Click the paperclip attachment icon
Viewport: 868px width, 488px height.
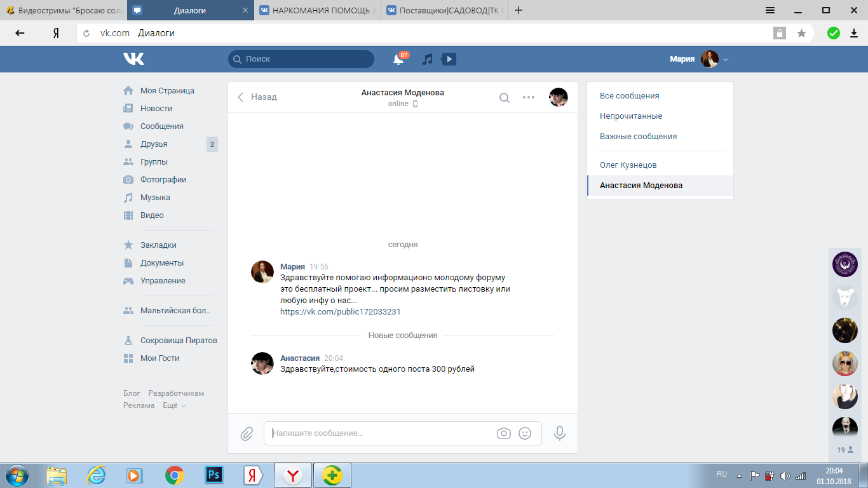pos(247,433)
